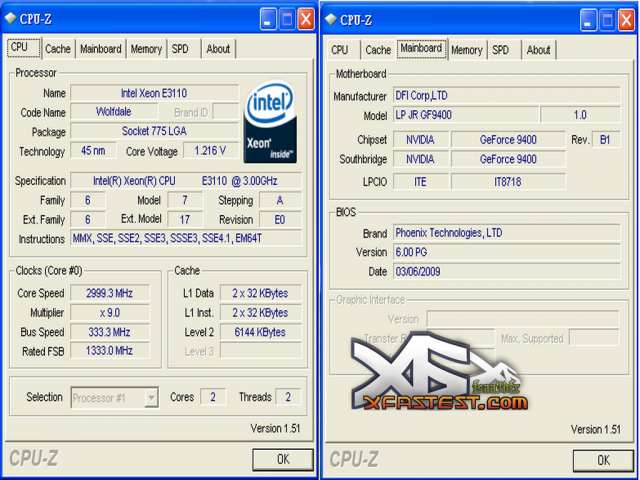The width and height of the screenshot is (640, 480).
Task: Click CPU-Z title icon in left window
Action: point(10,18)
